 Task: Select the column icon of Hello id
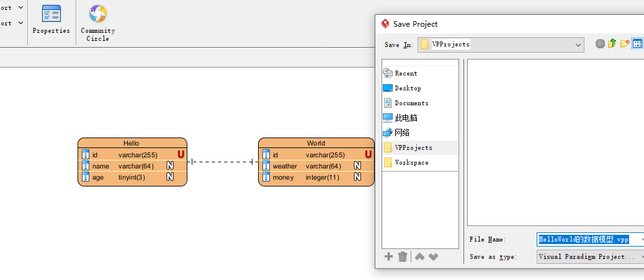pyautogui.click(x=86, y=154)
